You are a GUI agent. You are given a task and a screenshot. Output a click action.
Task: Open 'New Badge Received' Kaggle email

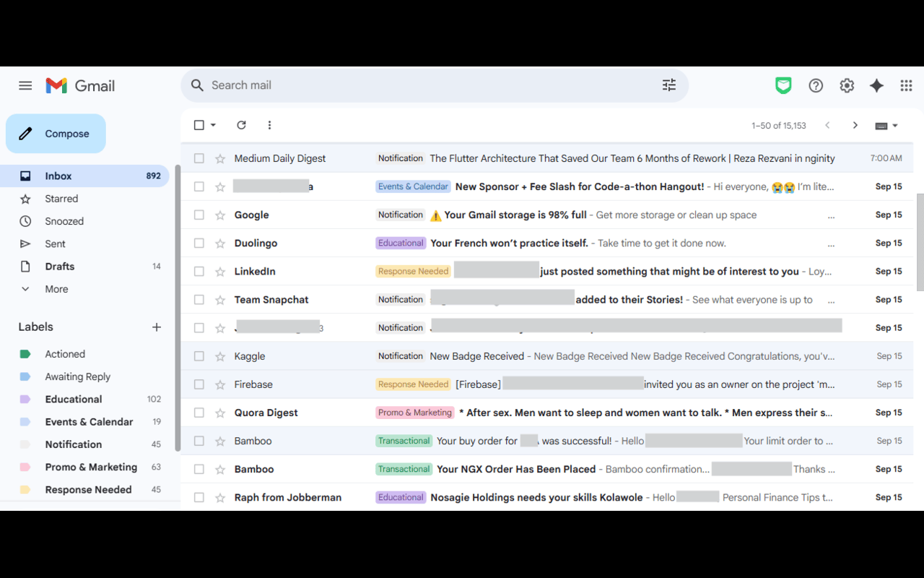click(x=546, y=356)
